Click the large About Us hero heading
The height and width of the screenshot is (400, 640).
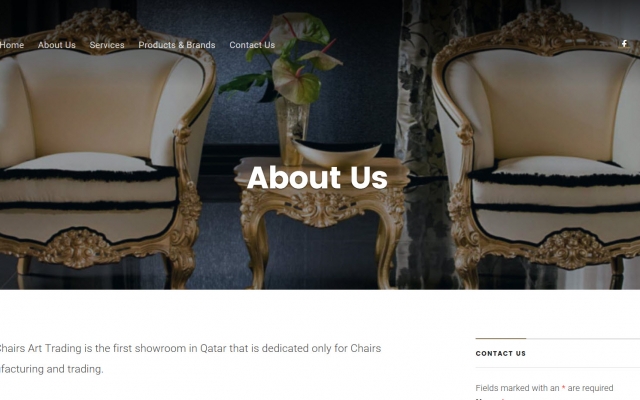[317, 178]
